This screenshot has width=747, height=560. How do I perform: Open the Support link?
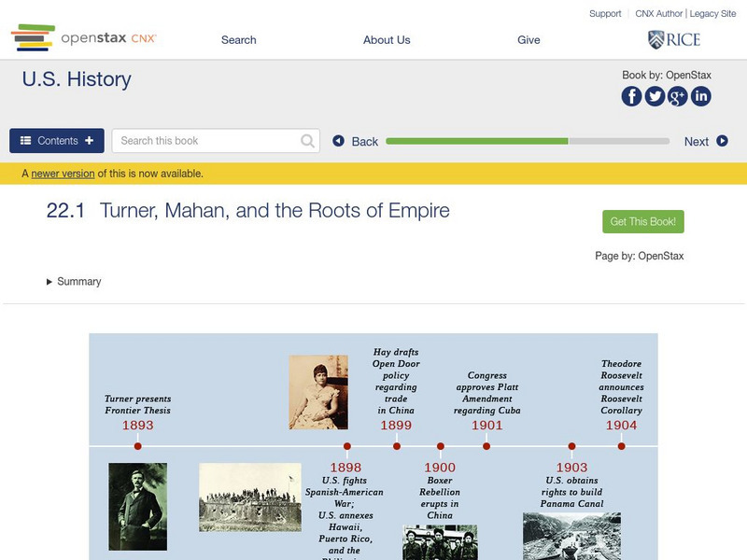pos(605,14)
